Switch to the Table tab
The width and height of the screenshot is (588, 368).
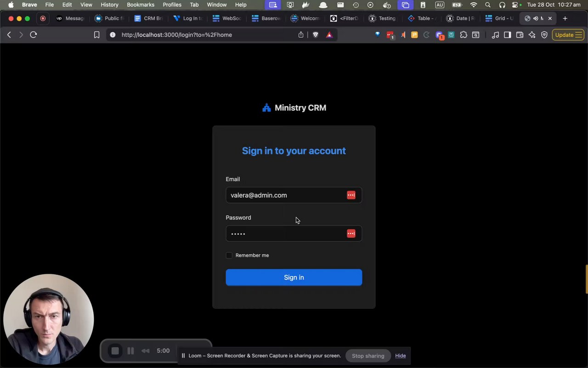422,18
